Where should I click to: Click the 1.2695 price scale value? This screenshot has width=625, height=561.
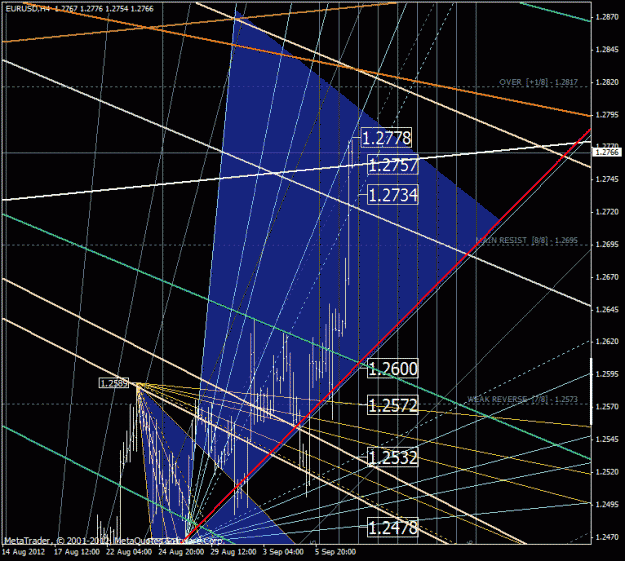click(x=607, y=244)
